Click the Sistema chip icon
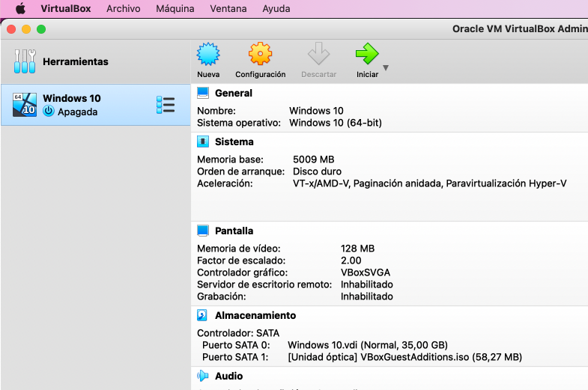The image size is (588, 390). click(203, 141)
